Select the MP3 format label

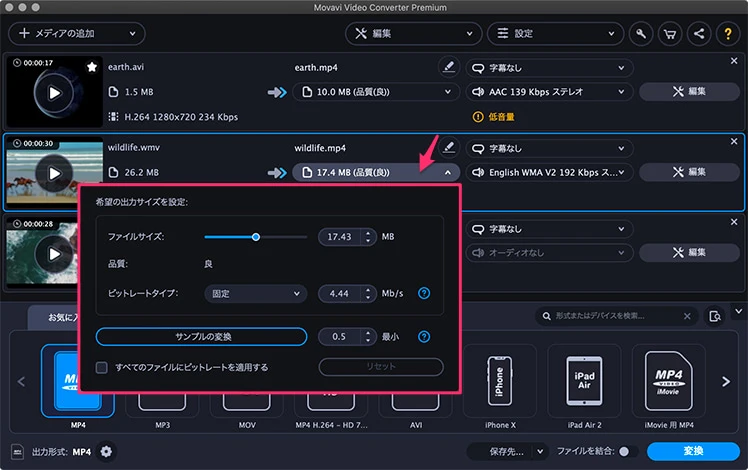coord(163,425)
